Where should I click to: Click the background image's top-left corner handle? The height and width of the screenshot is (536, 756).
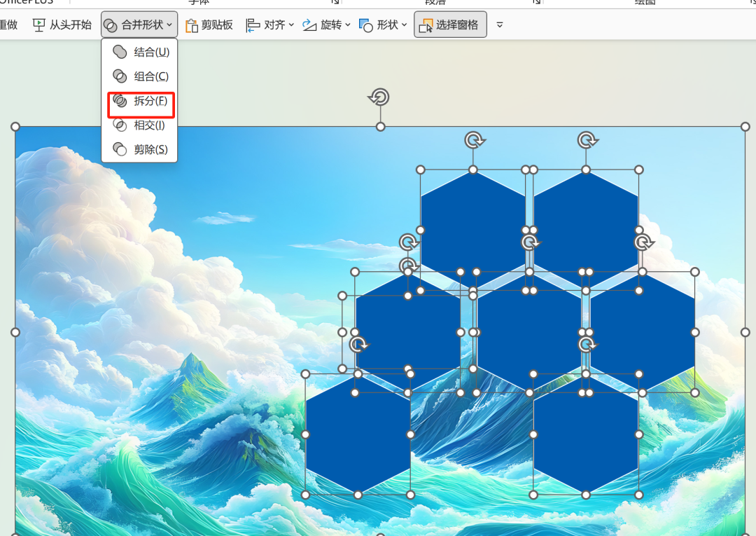(x=15, y=127)
